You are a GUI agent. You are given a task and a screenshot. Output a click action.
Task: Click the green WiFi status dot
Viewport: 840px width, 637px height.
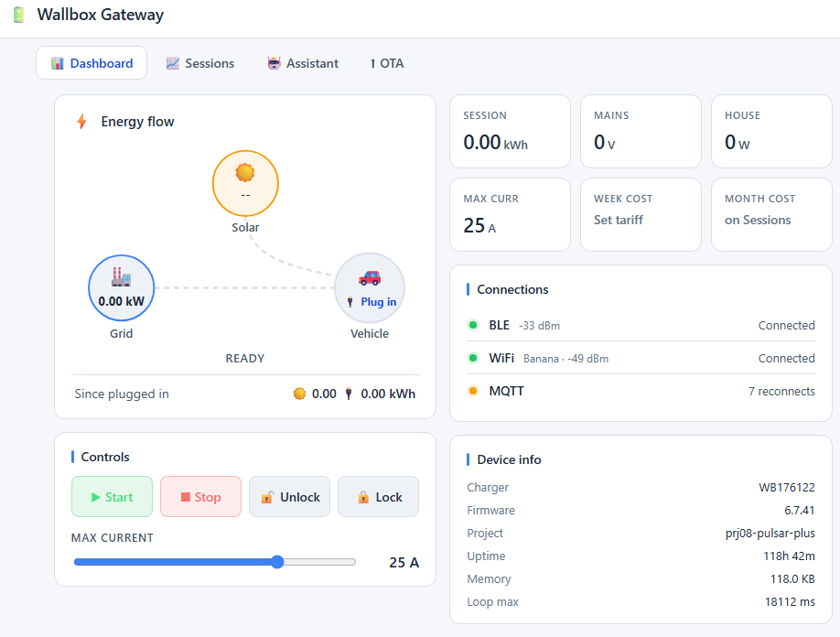click(x=473, y=358)
